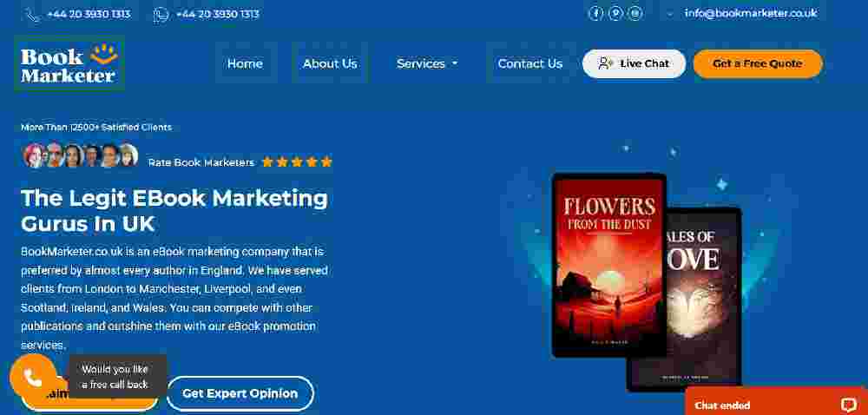Click the Flowers From The Dust book cover
868x415 pixels.
609,265
